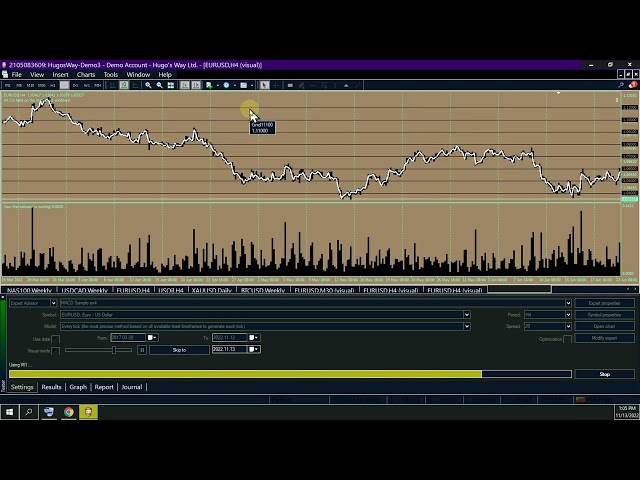This screenshot has width=640, height=480.
Task: Toggle the Use date checkbox
Action: point(56,338)
